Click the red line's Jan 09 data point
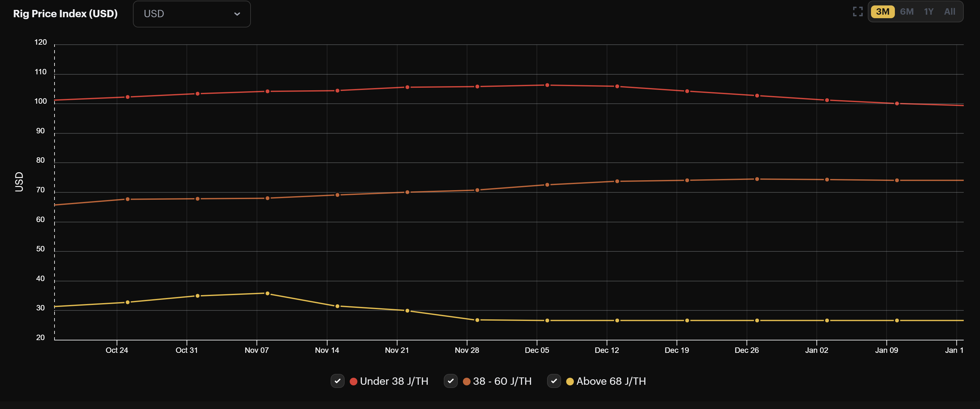Image resolution: width=980 pixels, height=409 pixels. coord(897,104)
